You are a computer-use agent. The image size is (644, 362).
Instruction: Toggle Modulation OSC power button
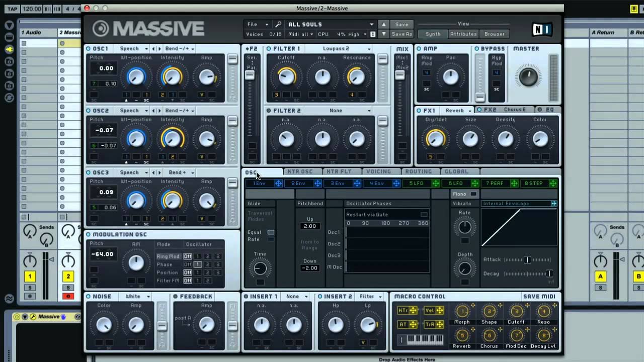pos(89,235)
